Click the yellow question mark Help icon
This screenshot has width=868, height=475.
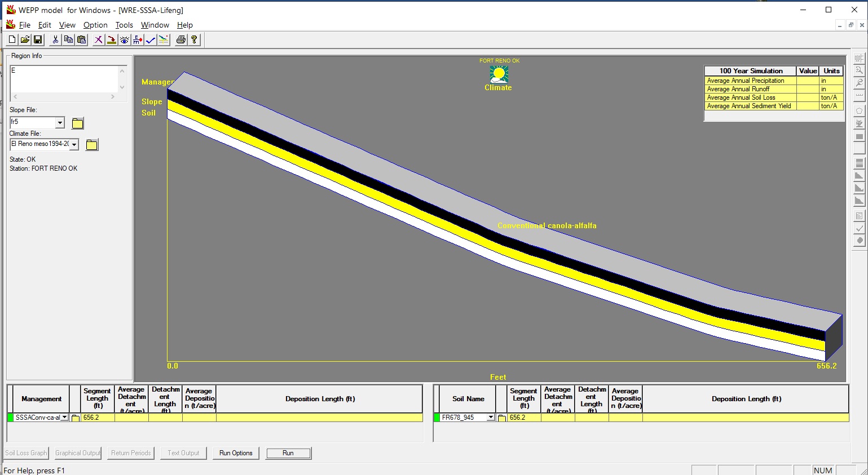194,39
